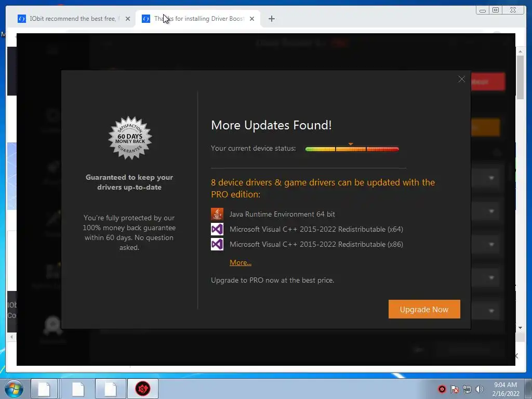Click the vertical scrollbar down arrow
Image resolution: width=532 pixels, height=399 pixels.
click(x=520, y=328)
